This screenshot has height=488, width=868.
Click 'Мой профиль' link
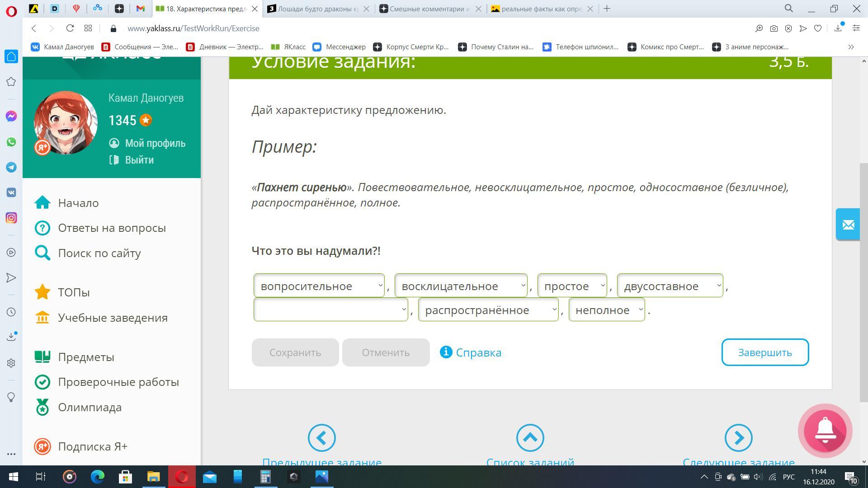pos(155,143)
